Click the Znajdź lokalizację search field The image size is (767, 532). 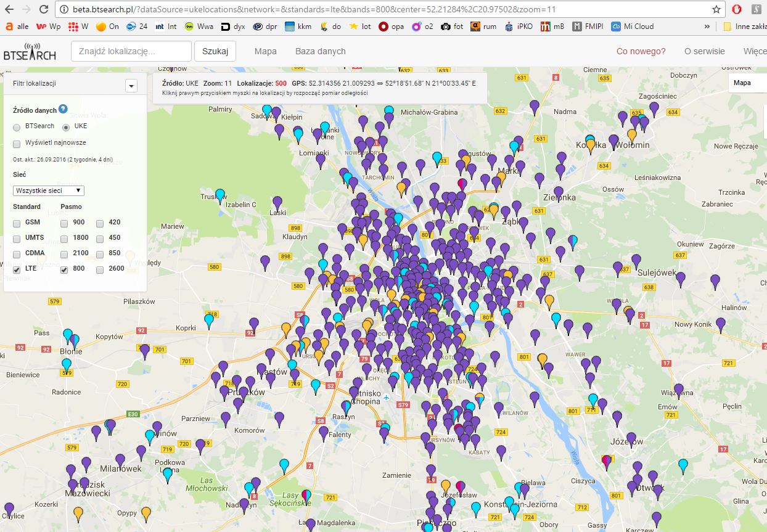click(x=131, y=51)
